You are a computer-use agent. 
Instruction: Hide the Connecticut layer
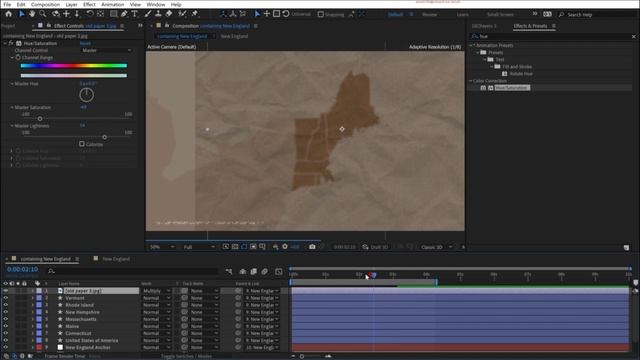[6, 333]
